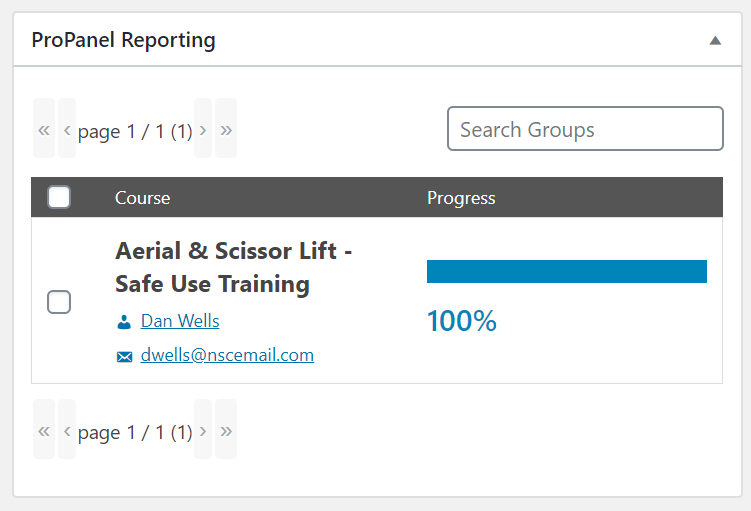Click the Course column header
751x511 pixels.
point(142,198)
